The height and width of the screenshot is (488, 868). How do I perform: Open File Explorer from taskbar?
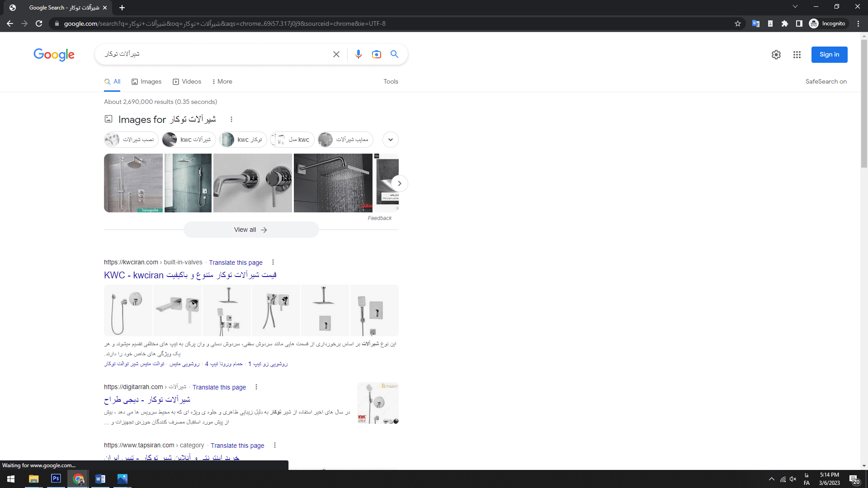34,479
